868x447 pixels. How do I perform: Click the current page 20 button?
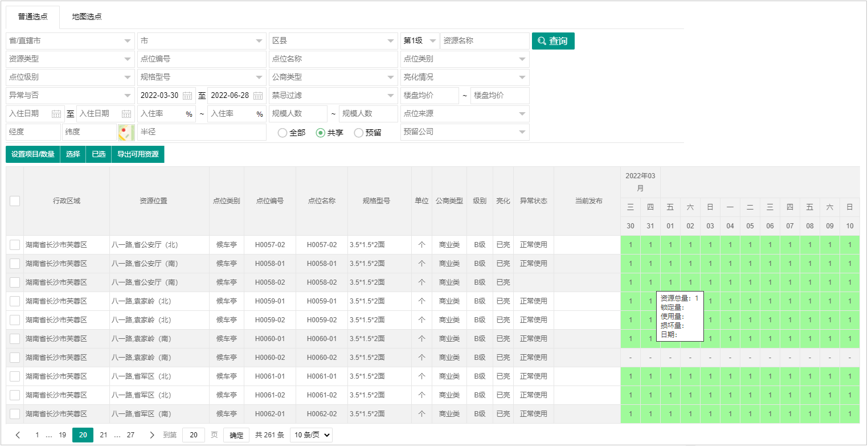pos(83,435)
